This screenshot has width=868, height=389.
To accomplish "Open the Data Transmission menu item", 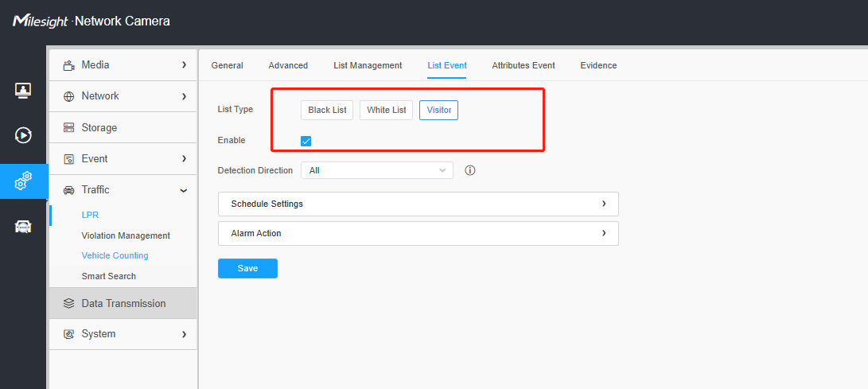I will pyautogui.click(x=123, y=303).
